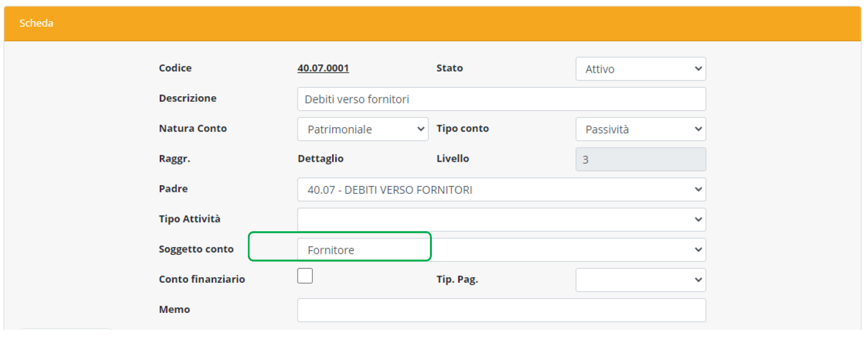868x339 pixels.
Task: Expand the Natura Conto dropdown
Action: tap(362, 130)
